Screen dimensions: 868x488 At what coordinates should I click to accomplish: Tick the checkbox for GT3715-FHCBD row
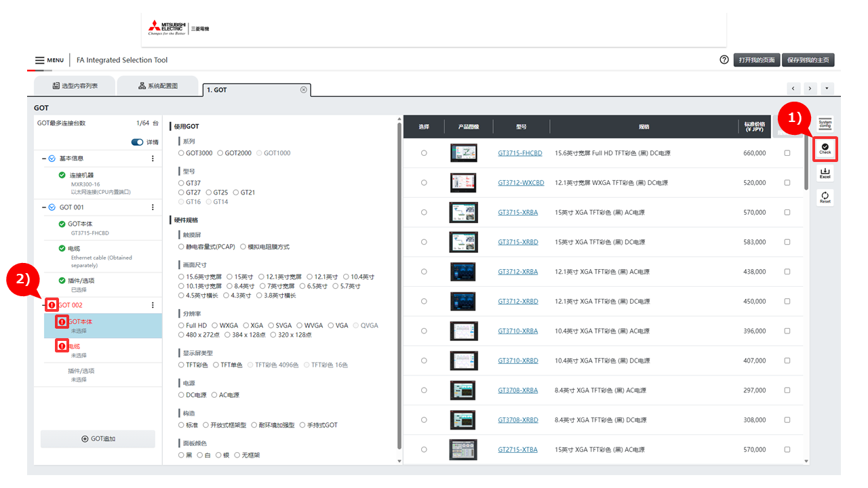787,153
